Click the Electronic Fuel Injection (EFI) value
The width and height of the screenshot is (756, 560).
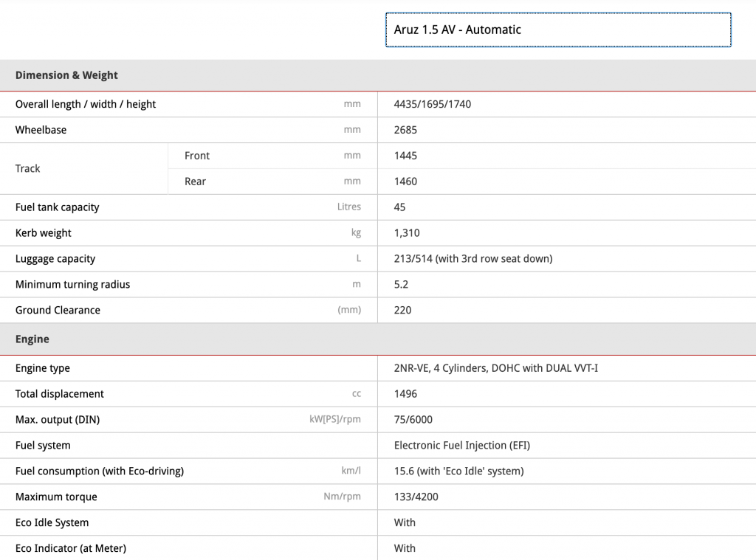(x=461, y=446)
